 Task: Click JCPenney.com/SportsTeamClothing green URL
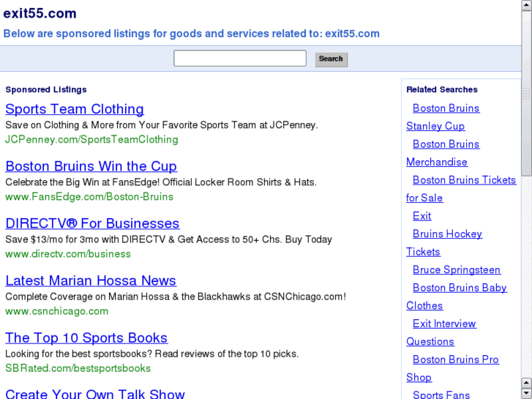click(91, 140)
